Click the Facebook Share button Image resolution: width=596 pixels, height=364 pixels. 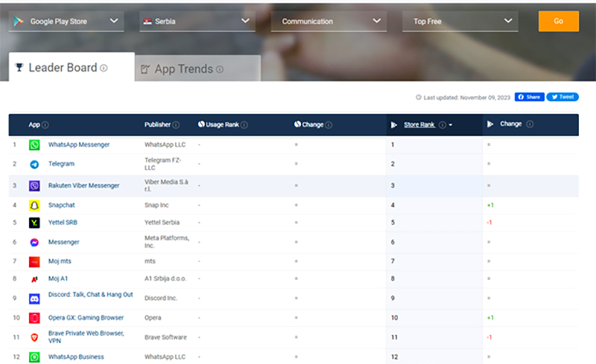point(530,97)
